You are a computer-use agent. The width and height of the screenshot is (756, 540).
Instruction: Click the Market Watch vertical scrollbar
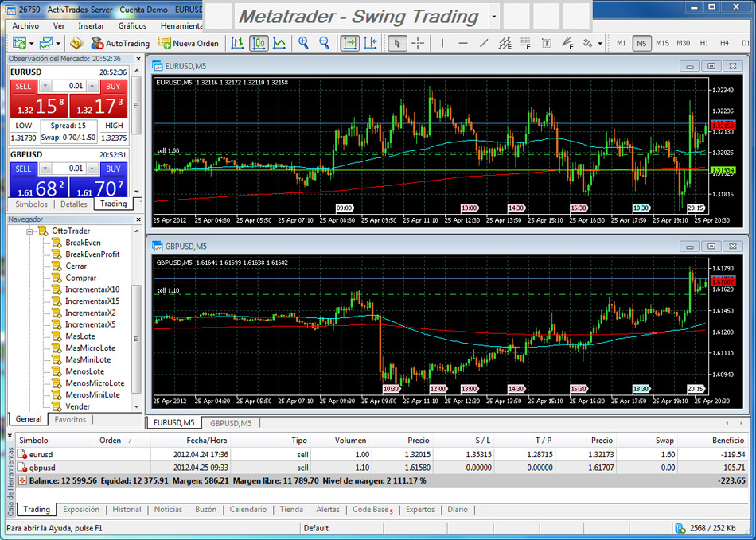(137, 127)
